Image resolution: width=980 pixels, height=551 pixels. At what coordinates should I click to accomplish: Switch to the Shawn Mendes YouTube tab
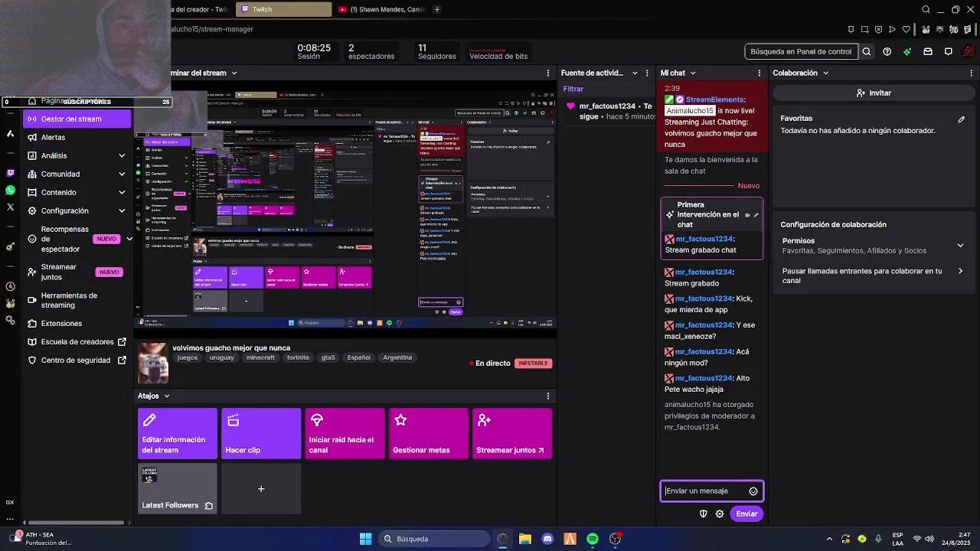click(380, 9)
